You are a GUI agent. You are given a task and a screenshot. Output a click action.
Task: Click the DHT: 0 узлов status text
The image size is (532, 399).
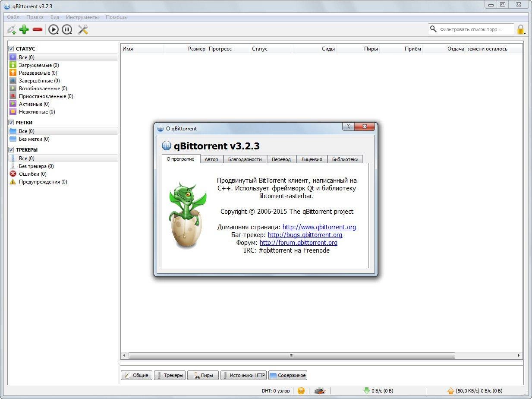coord(276,391)
